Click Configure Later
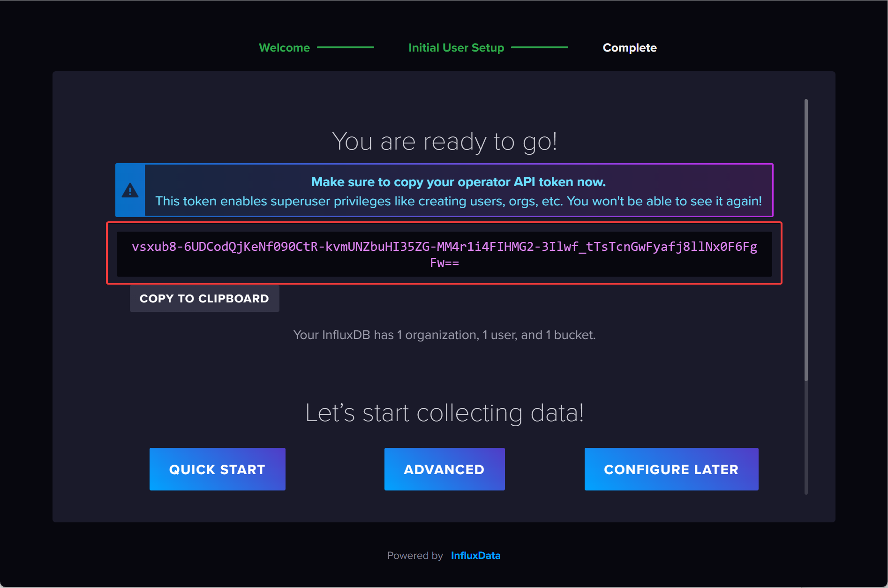Viewport: 888px width, 588px height. (x=671, y=469)
